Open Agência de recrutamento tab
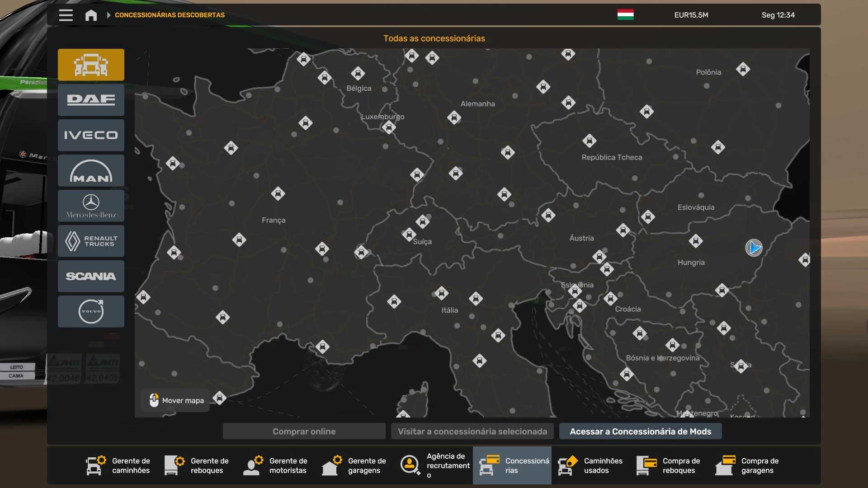 coord(435,465)
